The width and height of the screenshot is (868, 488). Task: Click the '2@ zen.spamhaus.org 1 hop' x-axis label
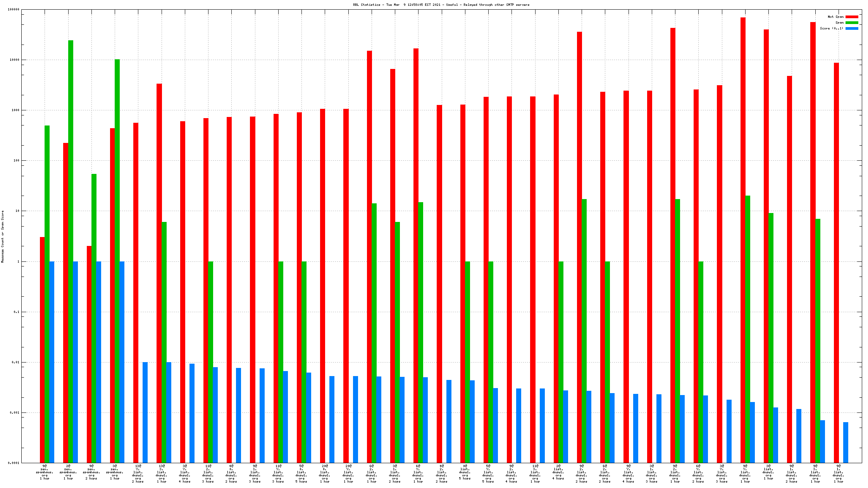[68, 472]
